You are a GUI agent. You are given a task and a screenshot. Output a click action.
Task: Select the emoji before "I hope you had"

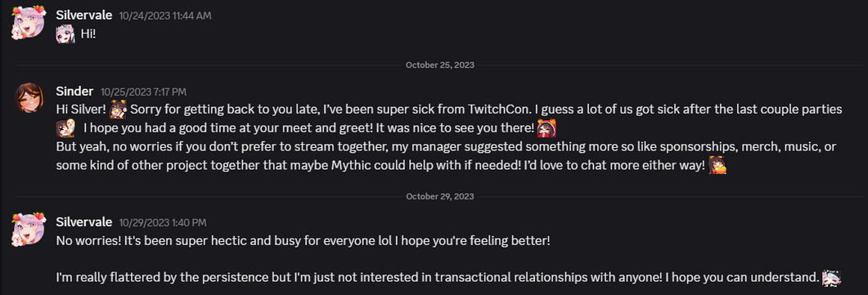pos(65,129)
